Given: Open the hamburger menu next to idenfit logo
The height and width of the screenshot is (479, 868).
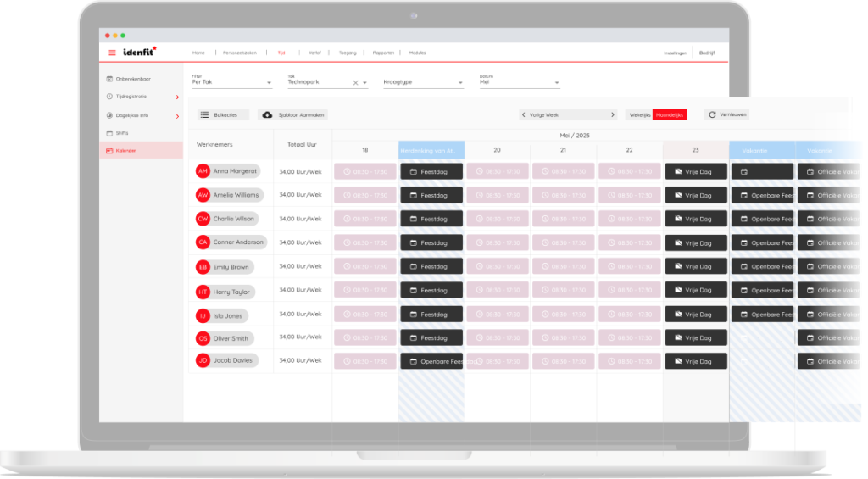Looking at the screenshot, I should [112, 53].
